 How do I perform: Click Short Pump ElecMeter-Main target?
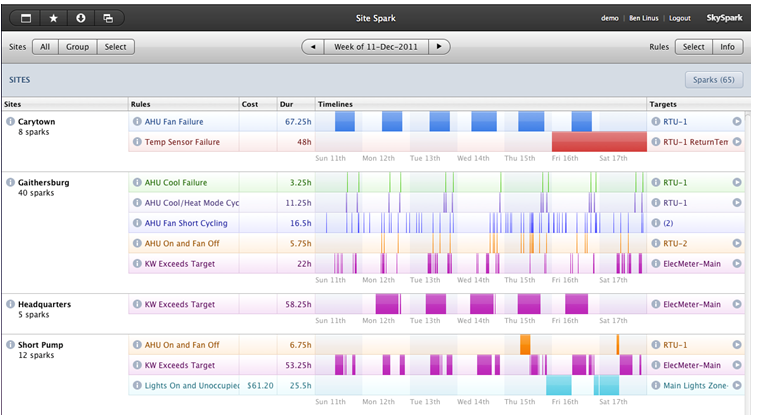(x=692, y=365)
